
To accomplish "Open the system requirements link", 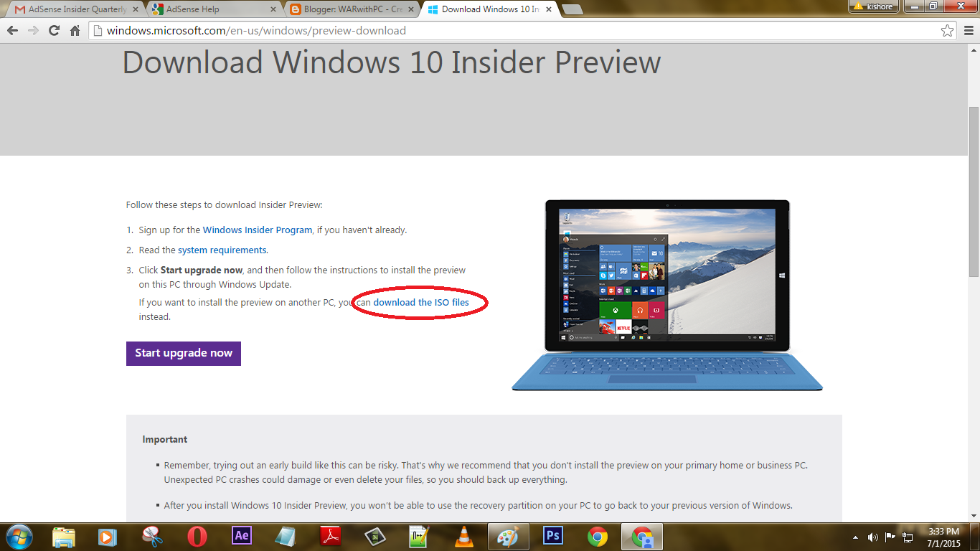I will point(222,250).
